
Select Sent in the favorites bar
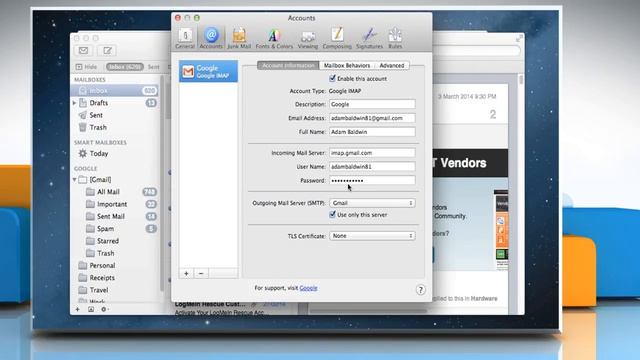point(154,67)
